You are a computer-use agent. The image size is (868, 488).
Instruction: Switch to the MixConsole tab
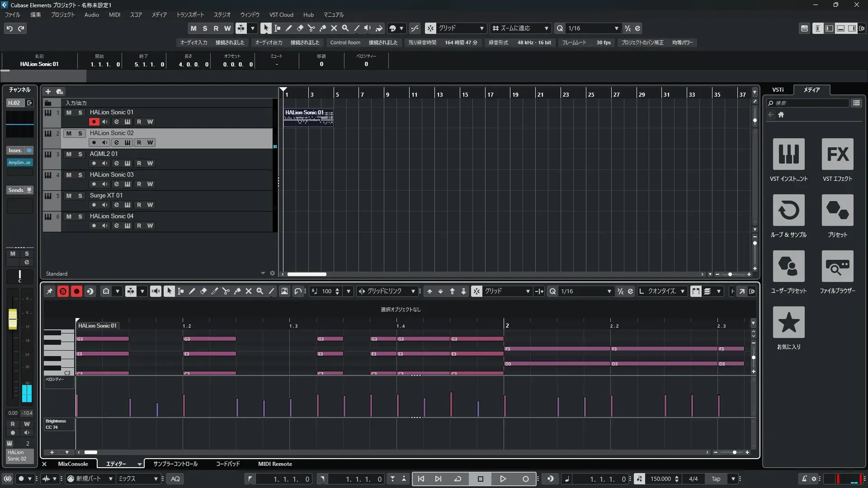click(73, 464)
